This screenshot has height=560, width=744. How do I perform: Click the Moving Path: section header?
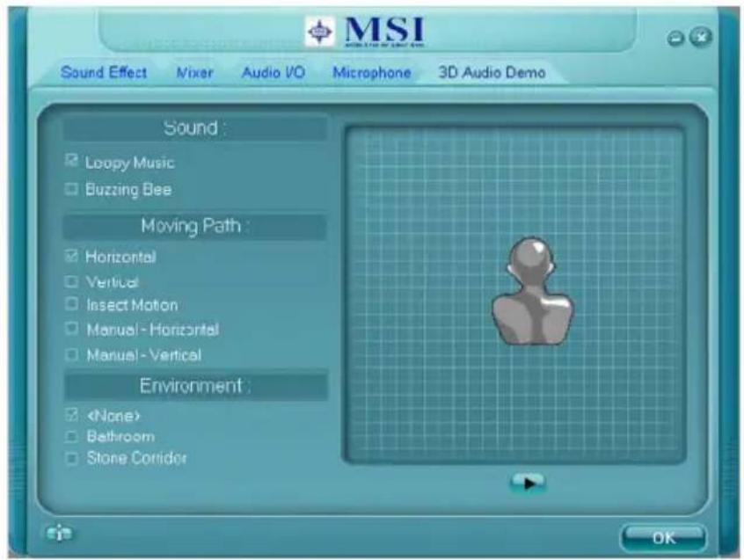[x=195, y=226]
